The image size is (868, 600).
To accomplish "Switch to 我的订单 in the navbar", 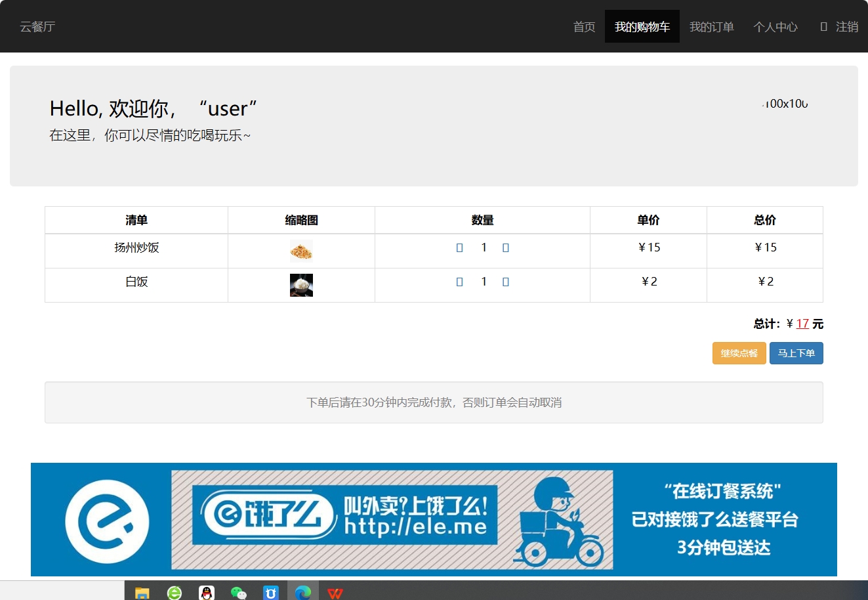I will [x=712, y=26].
